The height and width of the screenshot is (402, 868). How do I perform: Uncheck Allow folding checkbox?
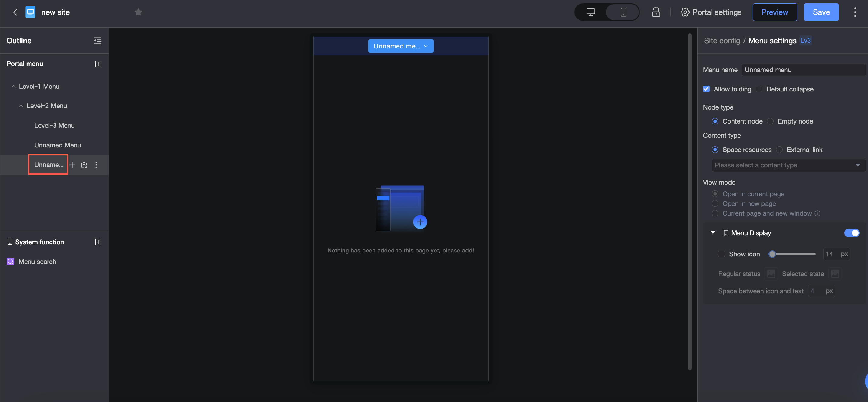706,89
